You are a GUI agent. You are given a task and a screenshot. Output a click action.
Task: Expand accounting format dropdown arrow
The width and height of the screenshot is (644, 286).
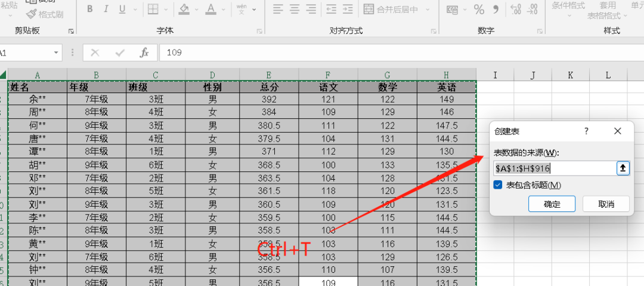(x=465, y=10)
